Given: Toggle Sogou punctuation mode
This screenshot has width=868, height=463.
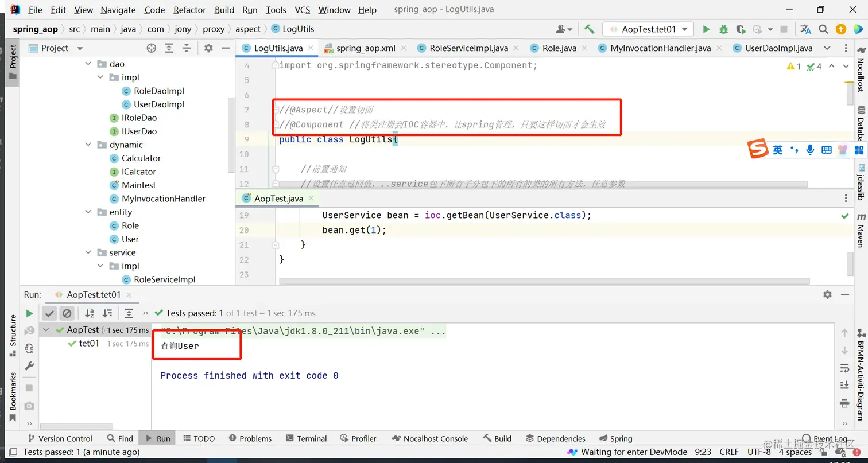Looking at the screenshot, I should pos(795,150).
